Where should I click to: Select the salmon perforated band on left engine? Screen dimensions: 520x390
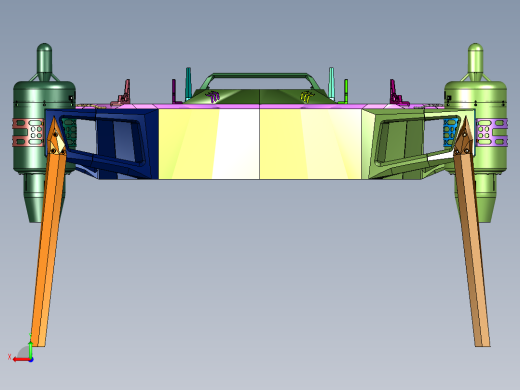(x=28, y=132)
